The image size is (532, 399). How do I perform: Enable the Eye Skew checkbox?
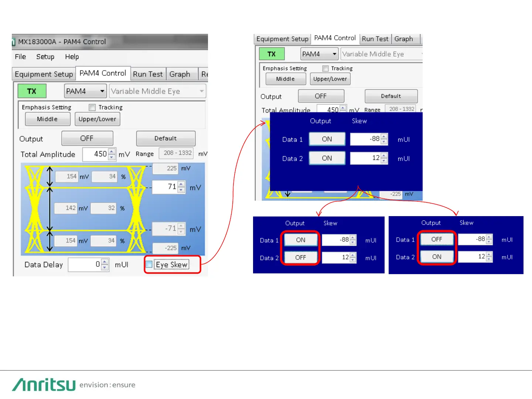[x=149, y=265]
